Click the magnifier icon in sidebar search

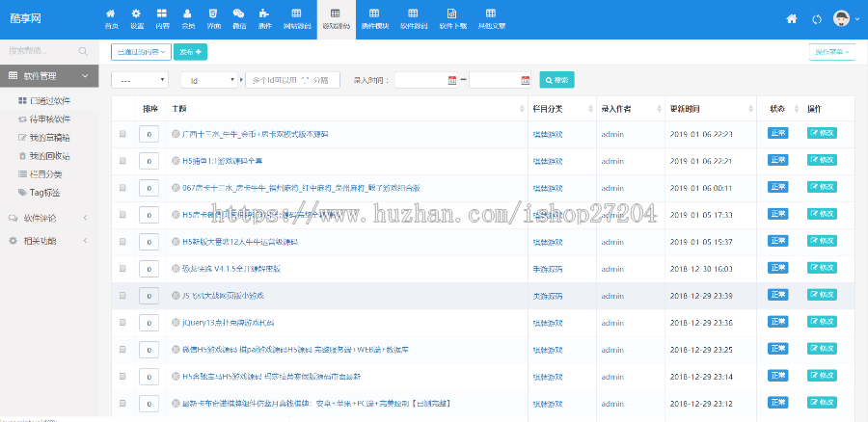coord(83,51)
